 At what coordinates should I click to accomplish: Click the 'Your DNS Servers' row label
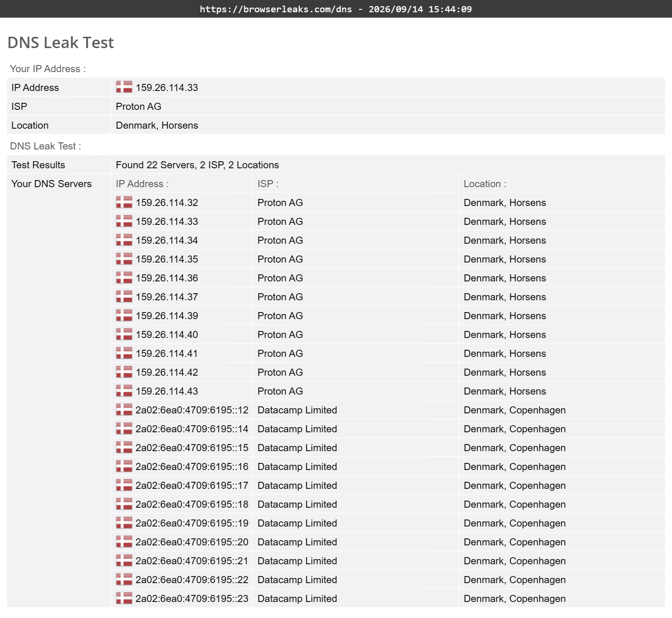tap(51, 184)
